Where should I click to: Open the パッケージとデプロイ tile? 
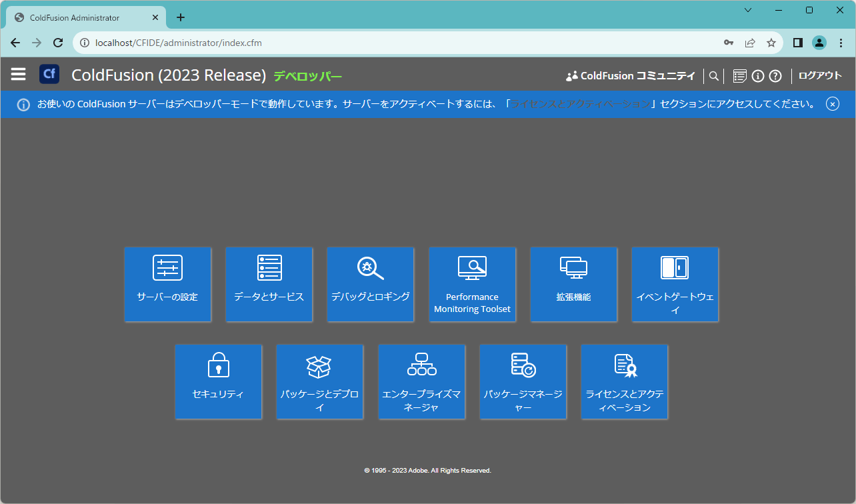[320, 382]
